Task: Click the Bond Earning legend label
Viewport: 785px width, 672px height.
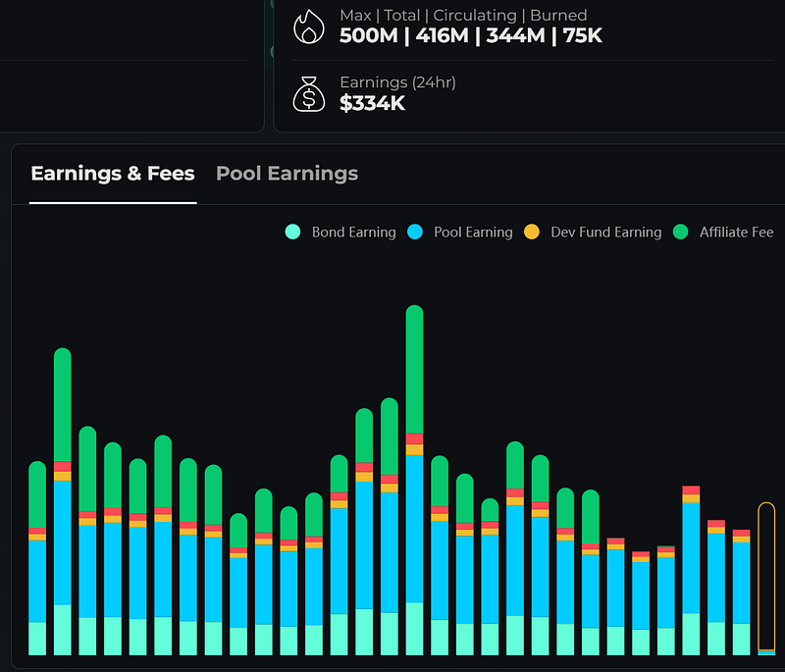Action: (x=353, y=233)
